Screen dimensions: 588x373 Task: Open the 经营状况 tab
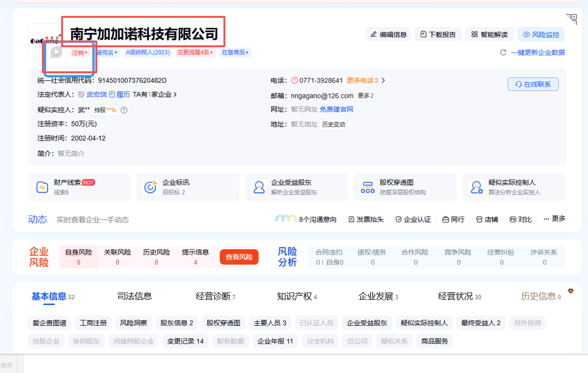[x=459, y=296]
